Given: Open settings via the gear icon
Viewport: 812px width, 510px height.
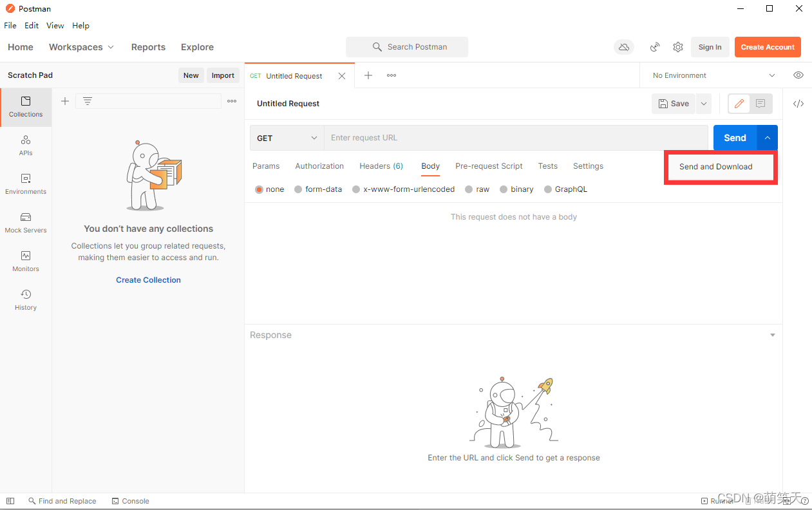Looking at the screenshot, I should (x=678, y=47).
